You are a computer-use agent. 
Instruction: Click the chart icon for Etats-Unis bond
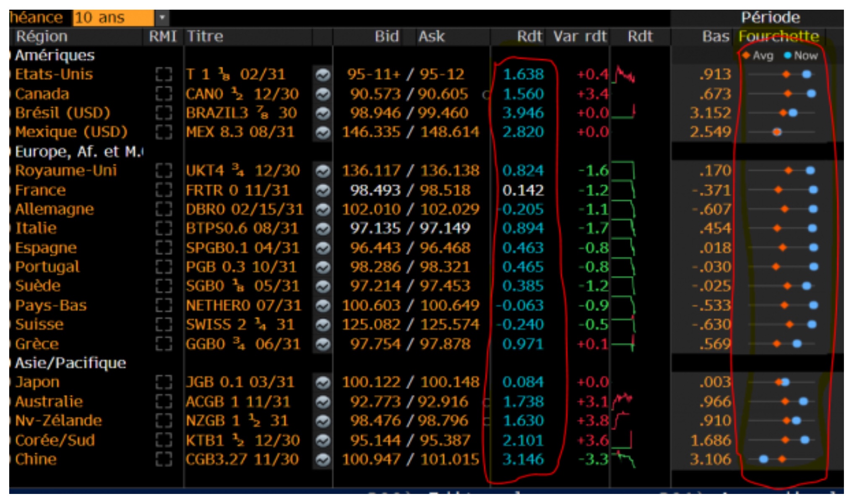pyautogui.click(x=323, y=75)
